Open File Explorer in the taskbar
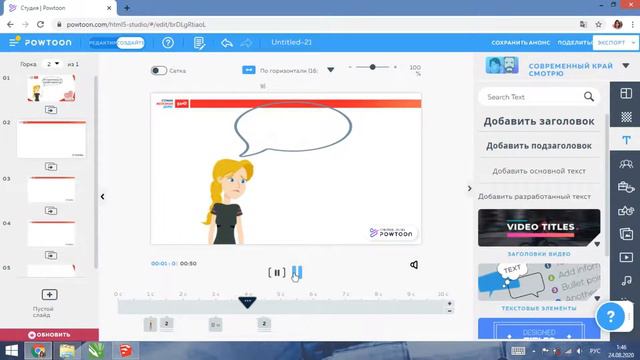 (x=67, y=351)
